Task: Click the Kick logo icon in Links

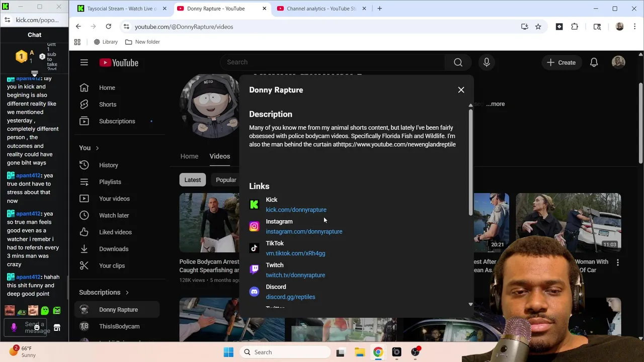Action: point(254,205)
